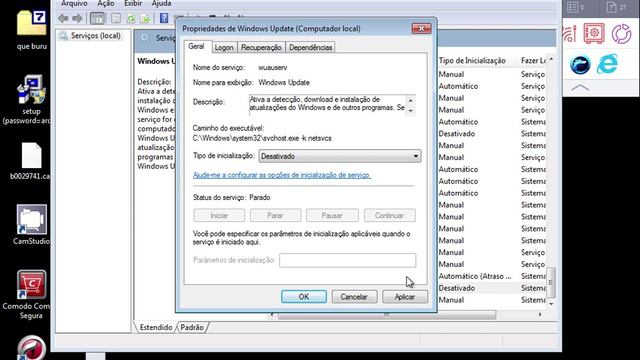640x360 pixels.
Task: Open the Exibir menu
Action: coord(133,4)
